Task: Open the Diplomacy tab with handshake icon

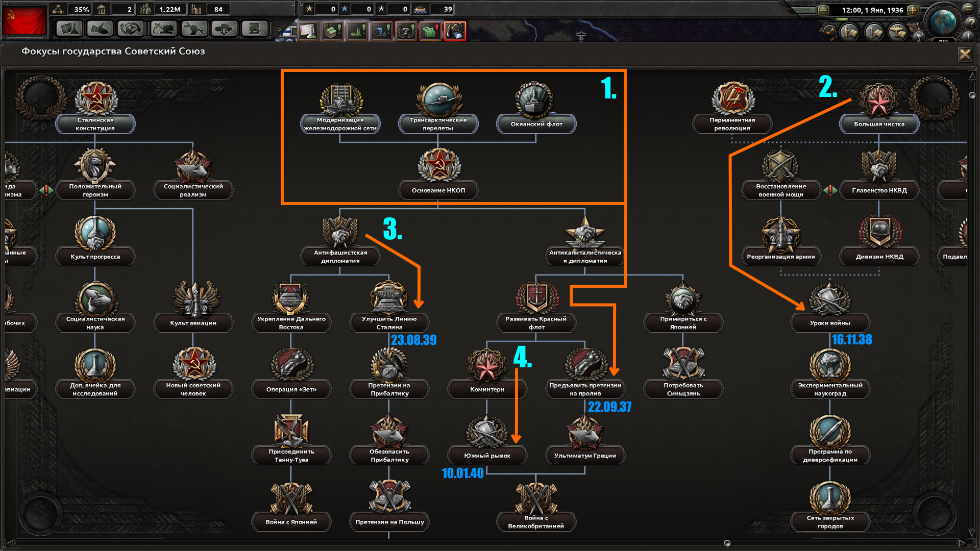Action: 100,29
